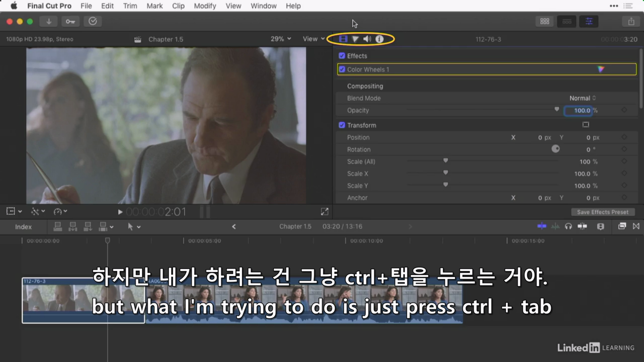Viewport: 644px width, 362px height.
Task: Add keyframe for Position
Action: (x=624, y=137)
